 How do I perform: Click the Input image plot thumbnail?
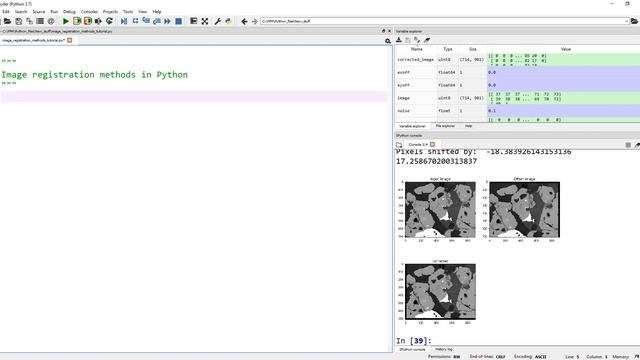pos(440,210)
